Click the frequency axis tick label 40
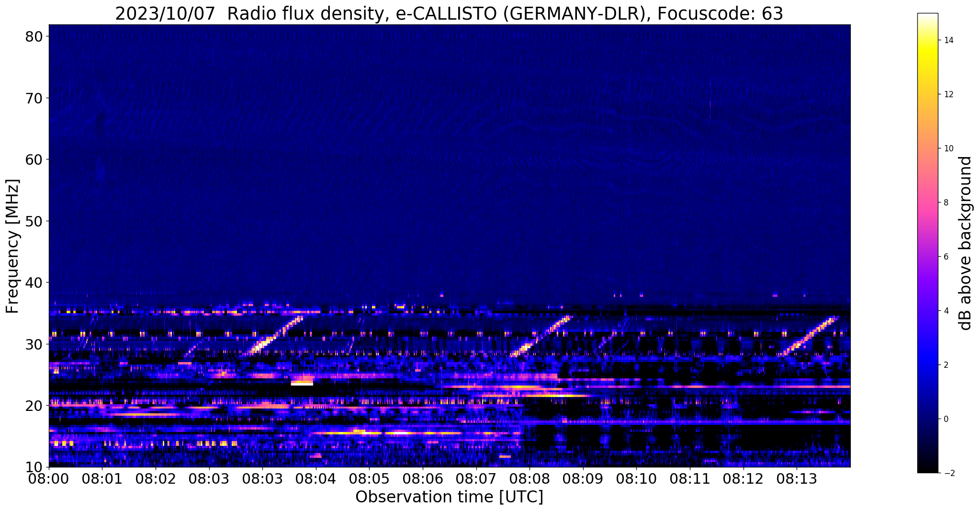The height and width of the screenshot is (511, 980). (34, 283)
